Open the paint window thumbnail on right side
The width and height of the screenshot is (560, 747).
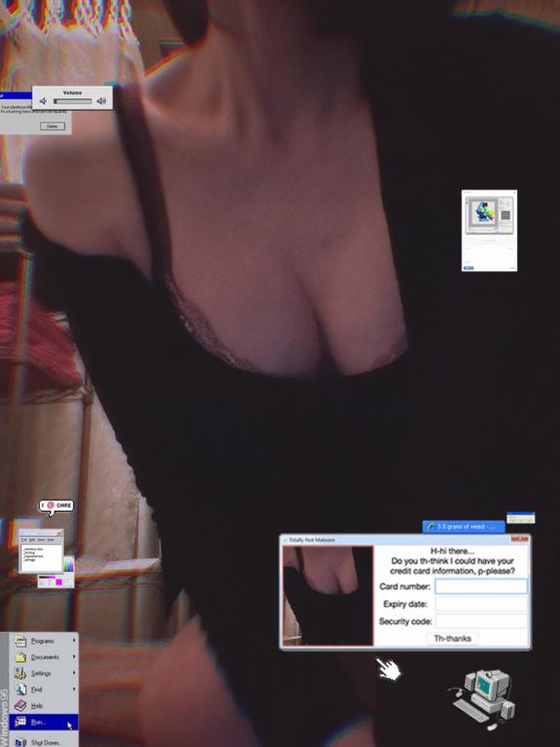pyautogui.click(x=490, y=231)
